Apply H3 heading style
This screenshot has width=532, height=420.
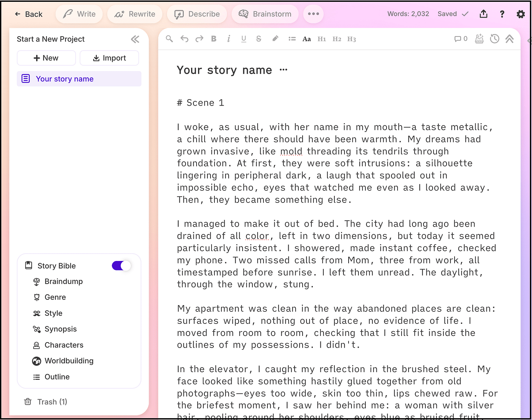(x=351, y=39)
